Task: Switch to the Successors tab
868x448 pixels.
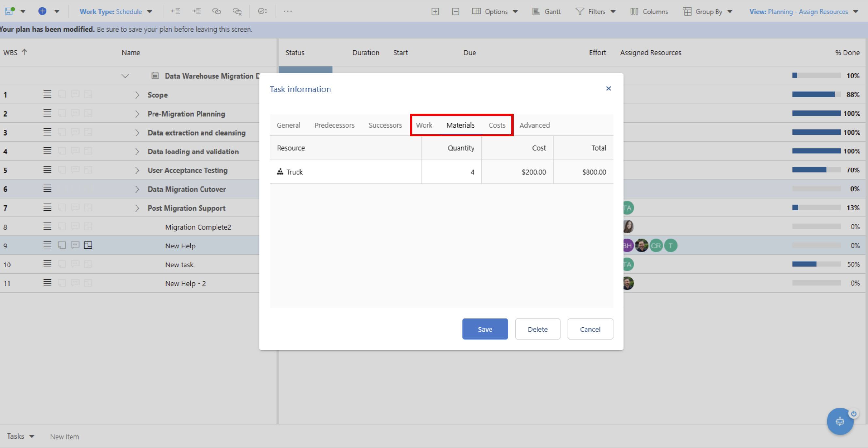Action: click(x=385, y=125)
